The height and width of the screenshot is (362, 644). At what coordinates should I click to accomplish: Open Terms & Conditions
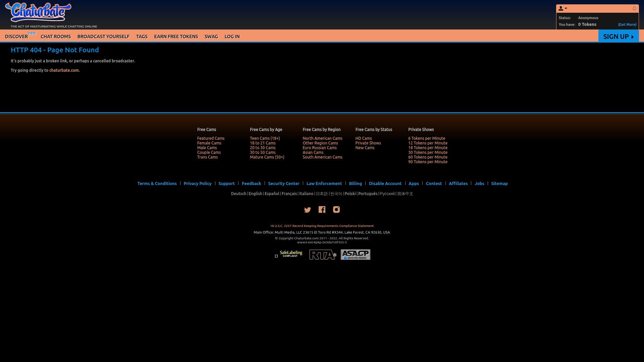(x=157, y=184)
